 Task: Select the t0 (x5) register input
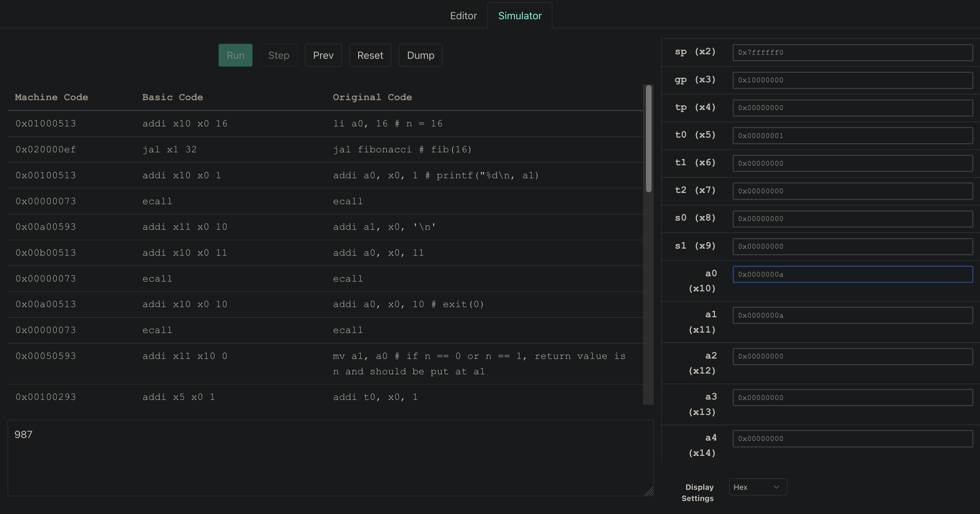tap(852, 136)
